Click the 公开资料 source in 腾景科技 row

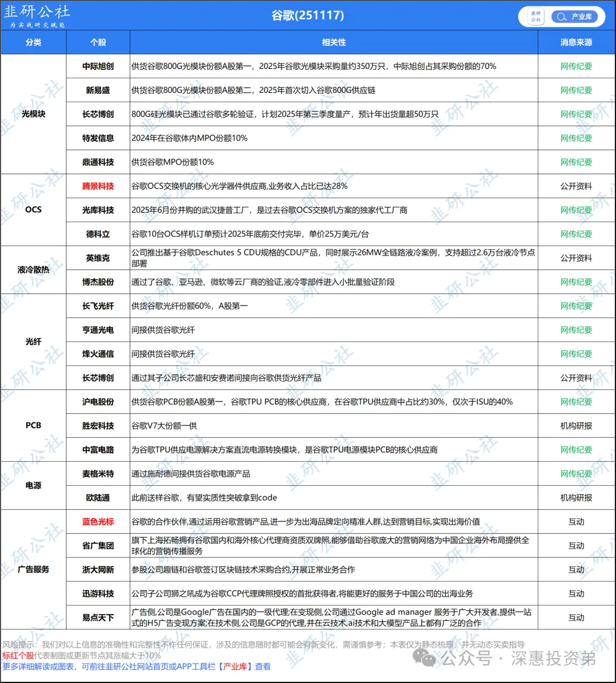tap(576, 186)
